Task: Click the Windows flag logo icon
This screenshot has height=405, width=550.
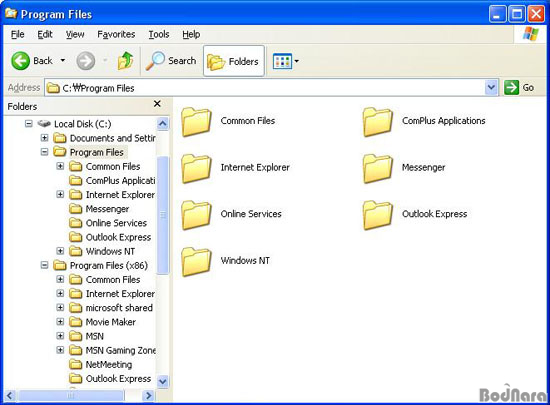Action: tap(530, 34)
